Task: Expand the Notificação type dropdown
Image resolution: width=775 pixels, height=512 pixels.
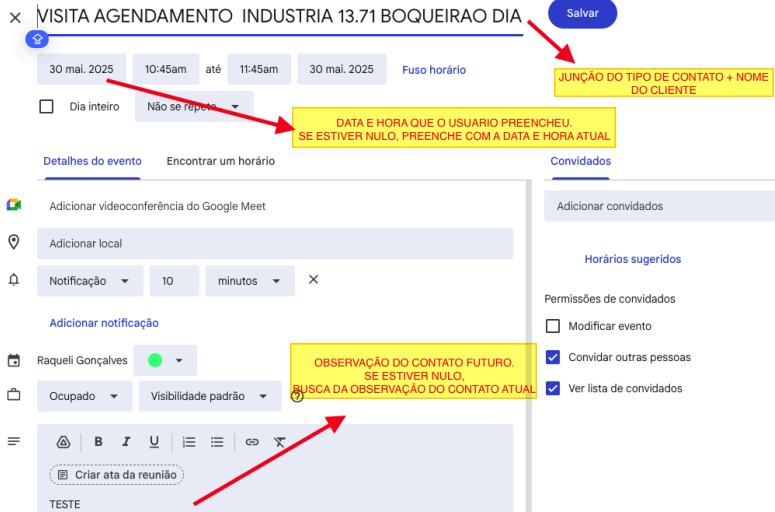Action: tap(90, 281)
